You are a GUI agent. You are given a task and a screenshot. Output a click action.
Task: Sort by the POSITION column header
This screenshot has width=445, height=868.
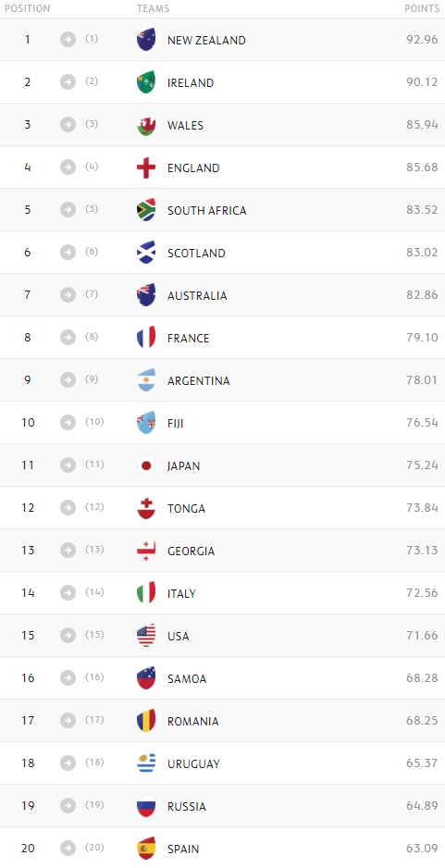pyautogui.click(x=25, y=9)
